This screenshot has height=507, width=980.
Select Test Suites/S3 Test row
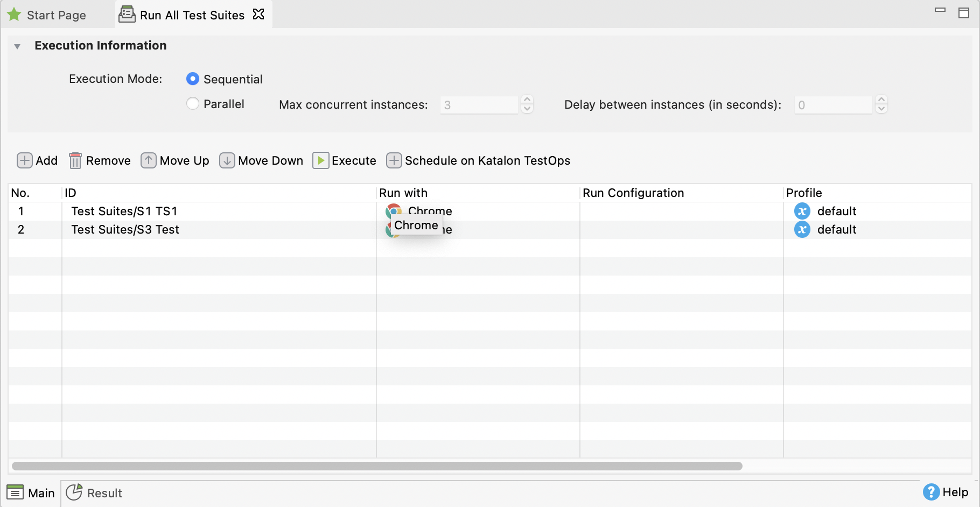click(125, 230)
